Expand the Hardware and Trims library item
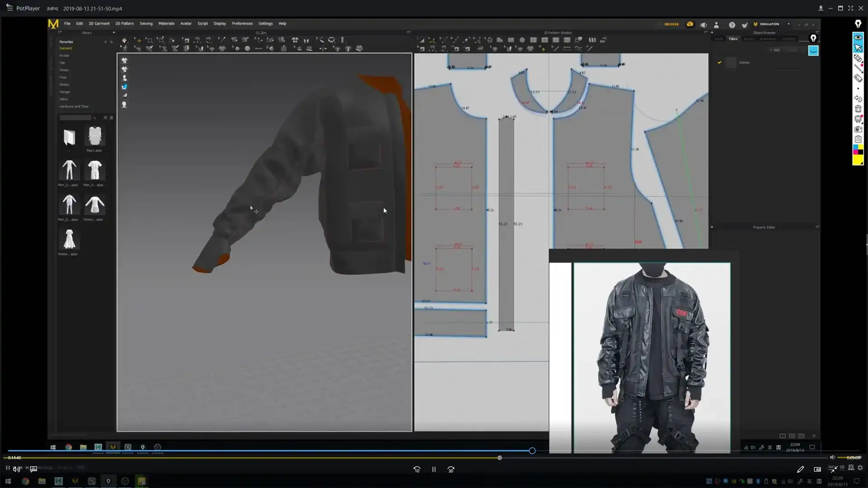The image size is (868, 488). coord(74,107)
